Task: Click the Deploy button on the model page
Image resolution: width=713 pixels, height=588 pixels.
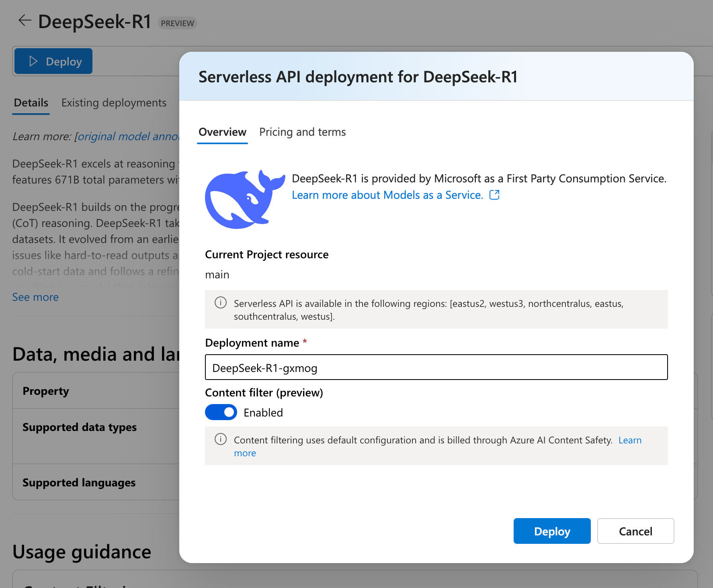Action: pos(53,61)
